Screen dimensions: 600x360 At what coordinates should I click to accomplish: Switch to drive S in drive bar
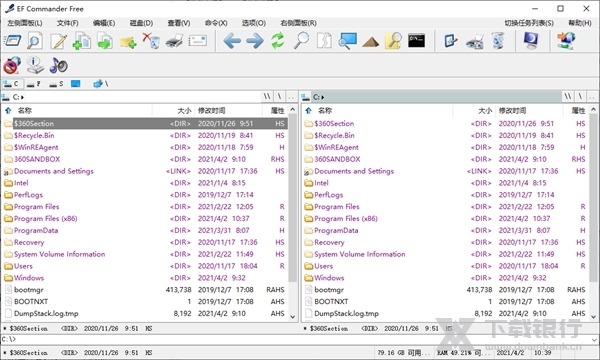(57, 83)
